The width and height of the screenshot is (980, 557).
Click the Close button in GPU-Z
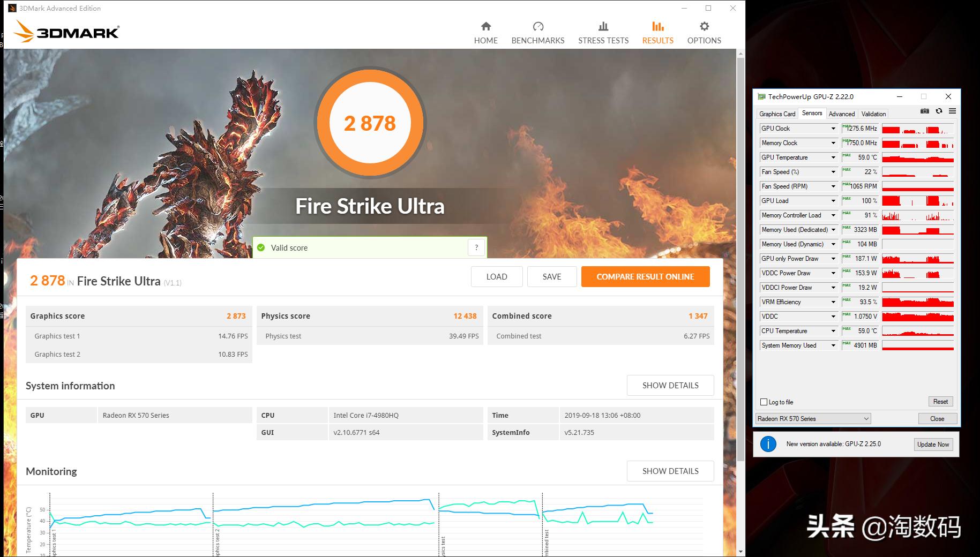[x=937, y=419]
